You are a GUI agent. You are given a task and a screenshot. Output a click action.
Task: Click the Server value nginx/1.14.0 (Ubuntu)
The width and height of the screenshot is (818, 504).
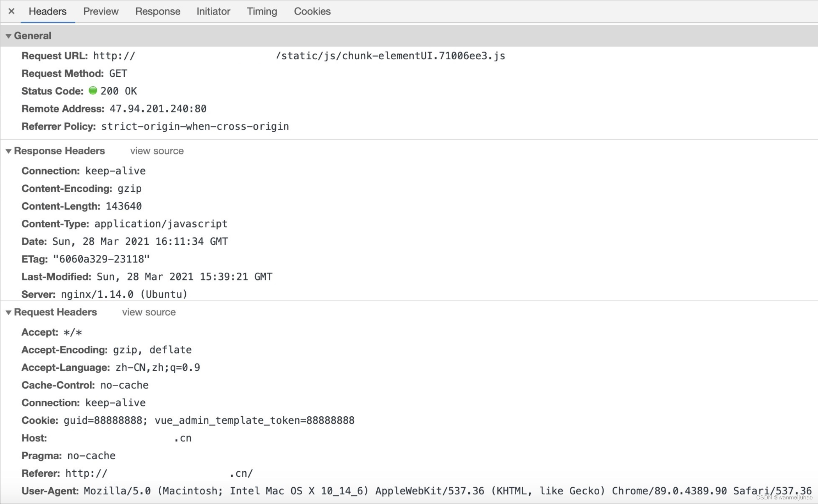[124, 295]
